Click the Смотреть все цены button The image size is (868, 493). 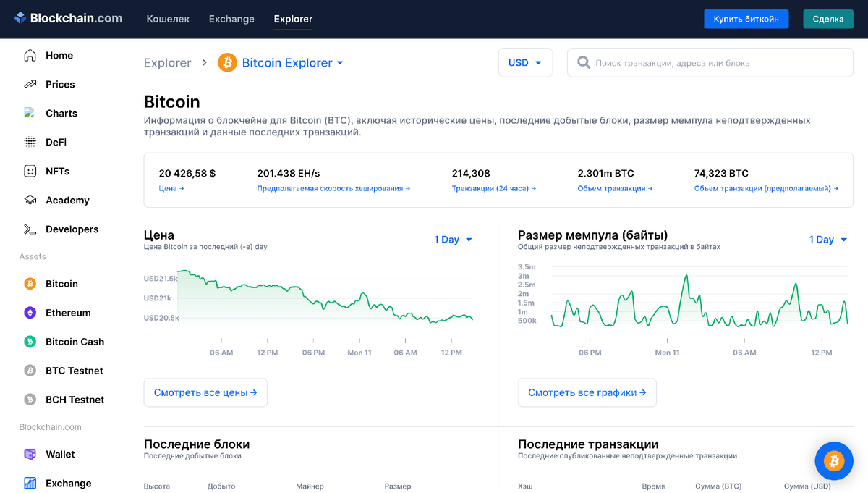(x=205, y=392)
